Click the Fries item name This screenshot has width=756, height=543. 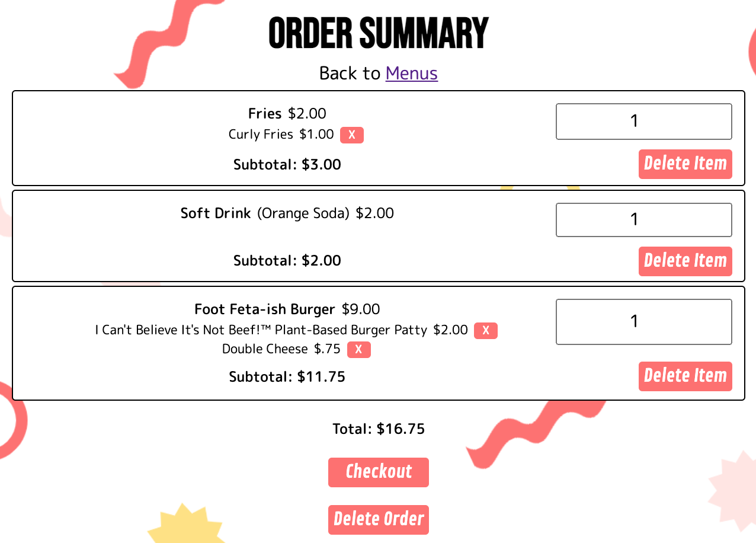(x=265, y=114)
